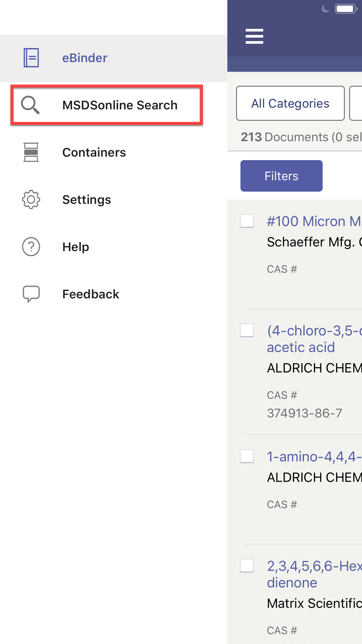The image size is (362, 644).
Task: Open the dropdown next to All Categories
Action: 356,103
